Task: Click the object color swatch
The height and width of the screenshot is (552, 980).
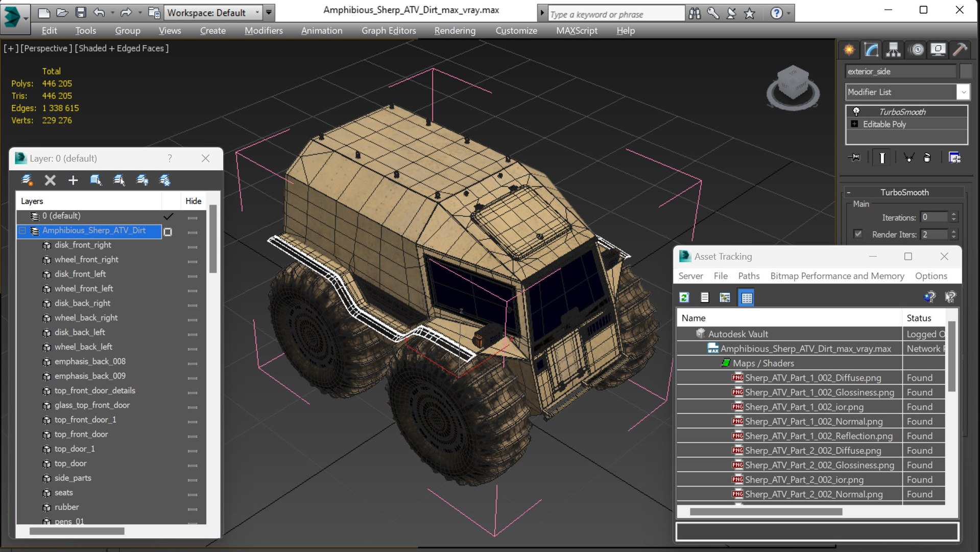Action: pos(965,72)
